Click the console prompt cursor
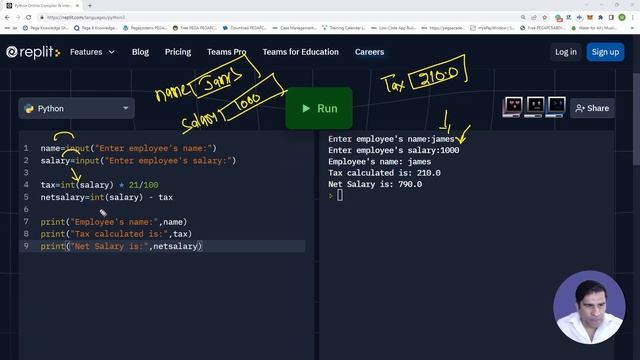This screenshot has height=360, width=640. point(340,196)
